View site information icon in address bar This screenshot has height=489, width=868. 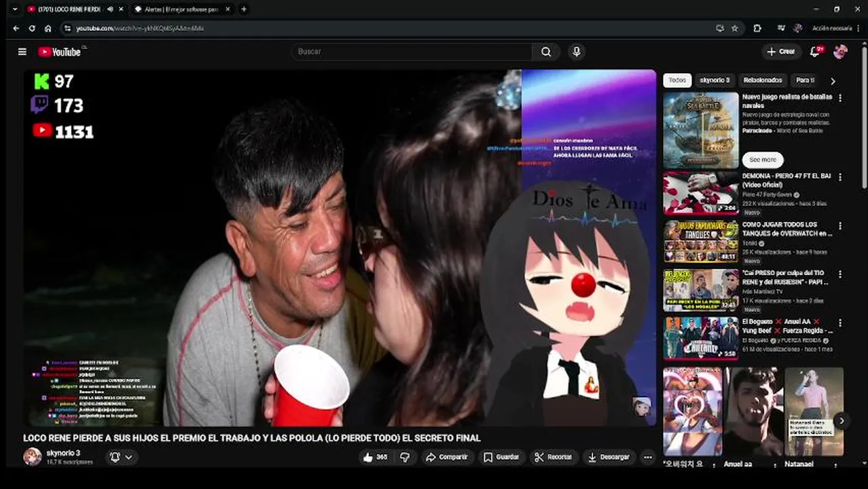pos(67,29)
